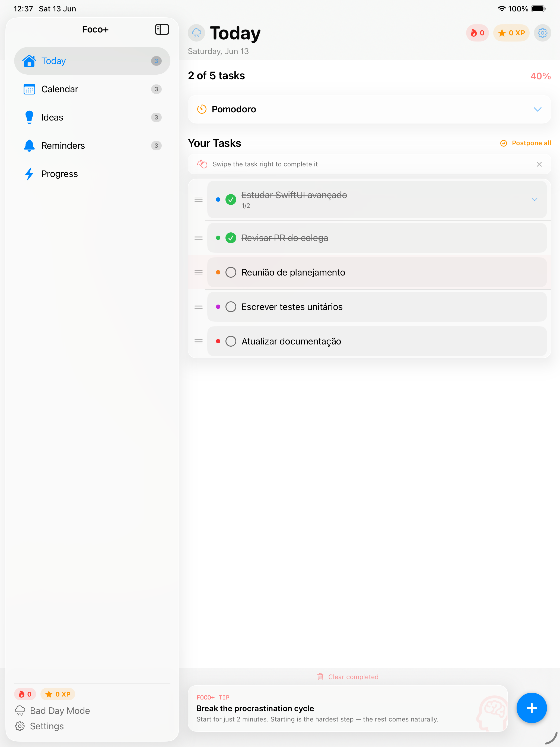Mark Escrever testes unitários as complete
Screen dimensions: 560x747
(231, 307)
